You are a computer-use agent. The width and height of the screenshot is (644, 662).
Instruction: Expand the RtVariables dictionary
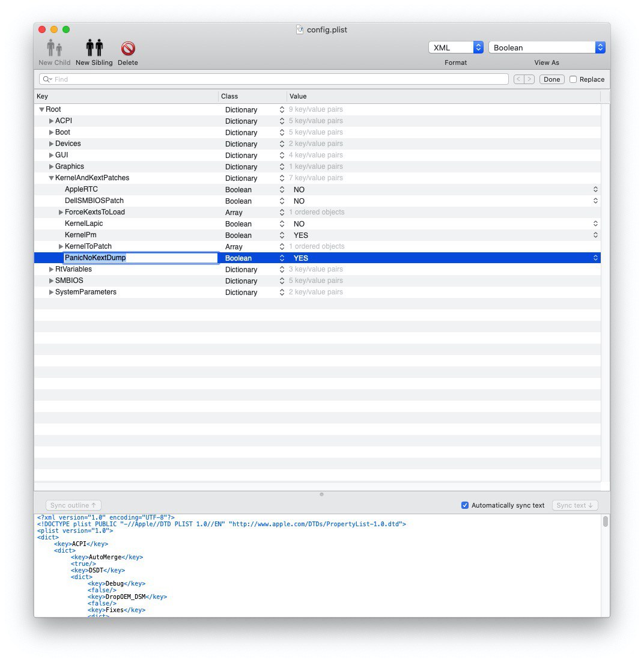click(51, 269)
